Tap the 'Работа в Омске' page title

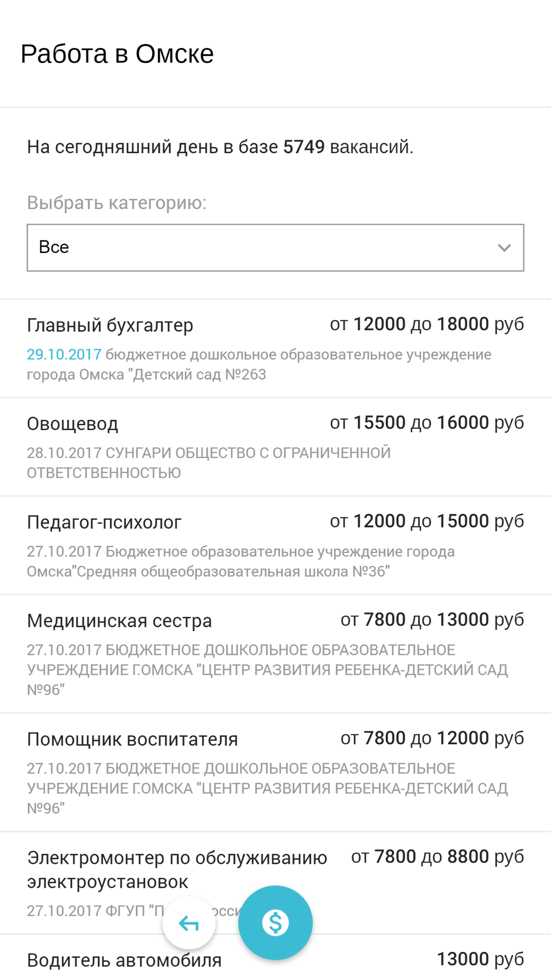coord(117,54)
